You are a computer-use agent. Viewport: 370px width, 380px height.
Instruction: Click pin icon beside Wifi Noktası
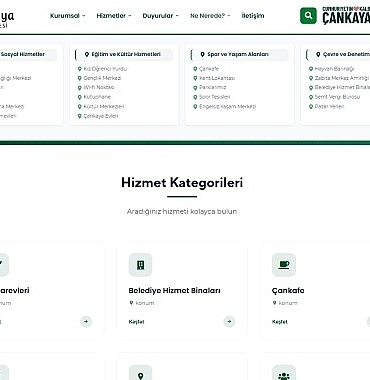click(80, 88)
